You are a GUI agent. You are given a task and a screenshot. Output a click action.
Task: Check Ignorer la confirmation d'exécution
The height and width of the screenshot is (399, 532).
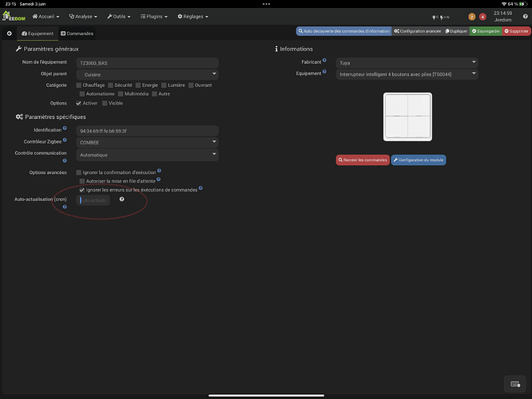(79, 172)
